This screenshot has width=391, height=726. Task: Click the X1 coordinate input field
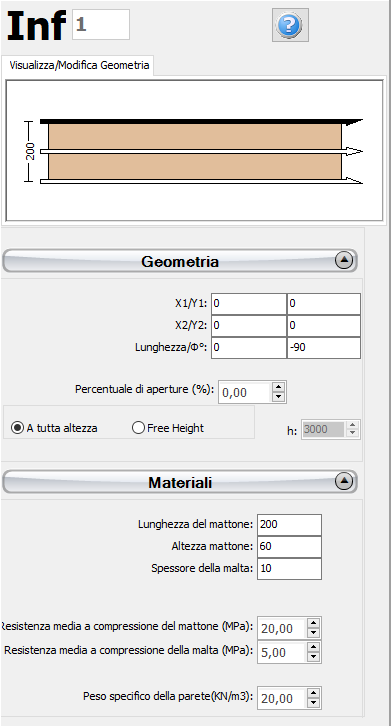(x=249, y=304)
